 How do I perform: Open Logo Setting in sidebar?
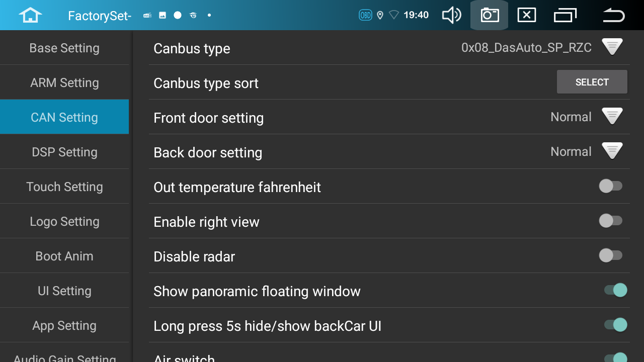64,221
